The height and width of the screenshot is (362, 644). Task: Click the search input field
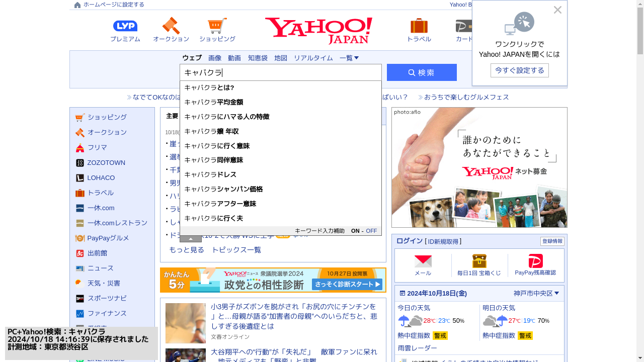[281, 72]
